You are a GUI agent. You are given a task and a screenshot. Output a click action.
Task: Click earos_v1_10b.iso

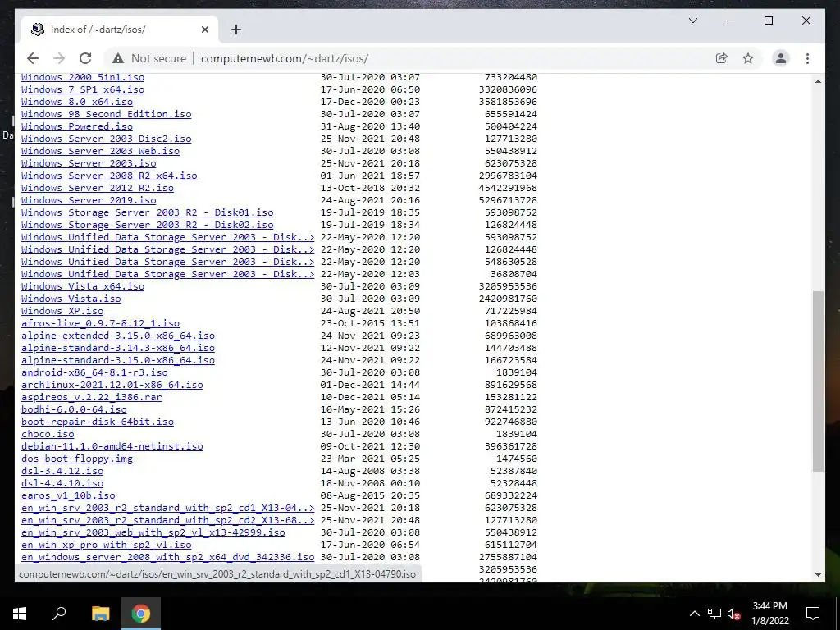68,496
